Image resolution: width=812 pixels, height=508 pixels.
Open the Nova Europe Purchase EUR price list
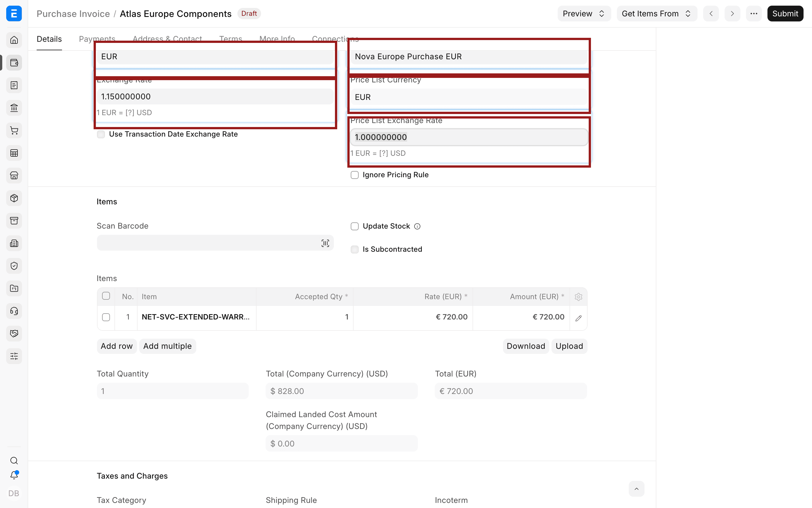(469, 56)
